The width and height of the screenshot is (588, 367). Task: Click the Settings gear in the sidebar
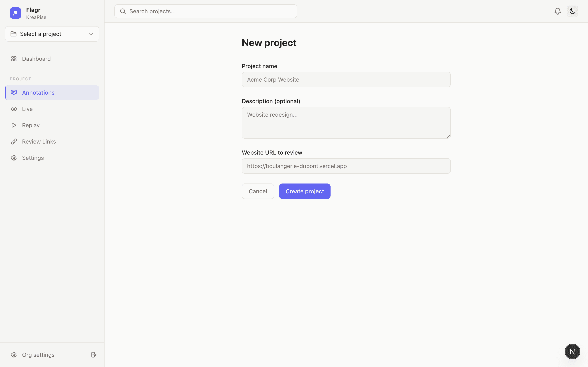14,158
